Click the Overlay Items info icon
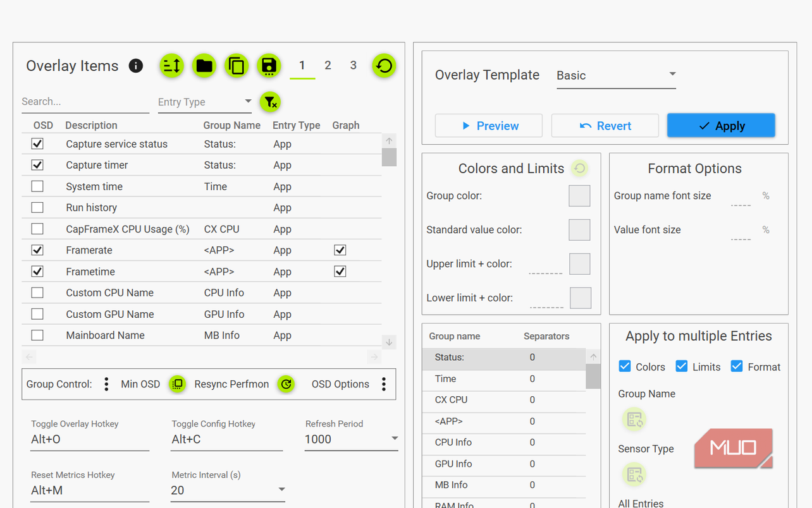Image resolution: width=812 pixels, height=508 pixels. pos(136,66)
